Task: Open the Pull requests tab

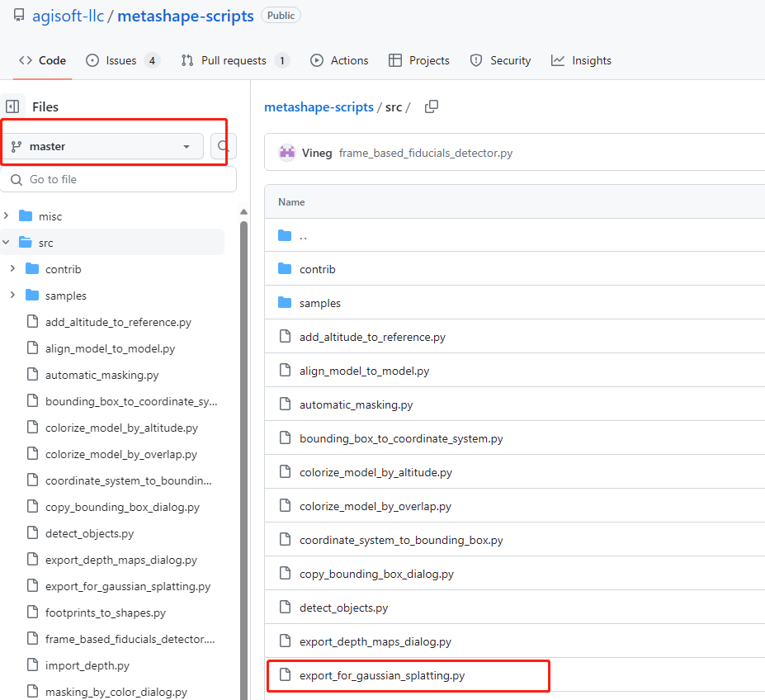Action: click(x=234, y=60)
